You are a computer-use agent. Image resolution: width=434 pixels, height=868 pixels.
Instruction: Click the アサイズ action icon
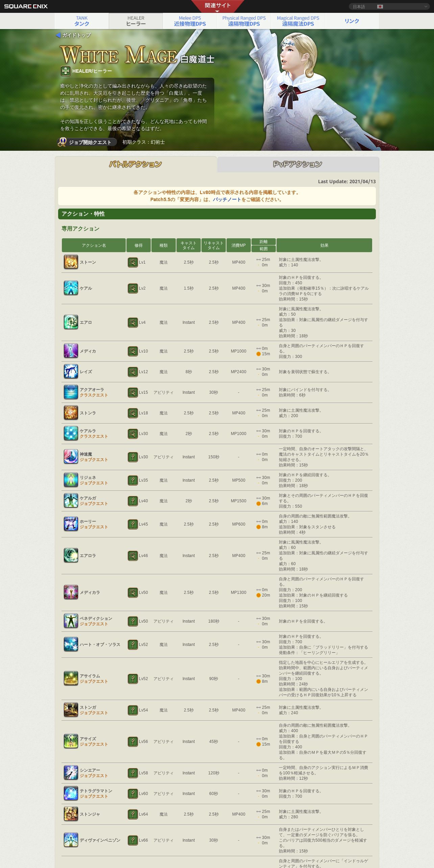[71, 741]
